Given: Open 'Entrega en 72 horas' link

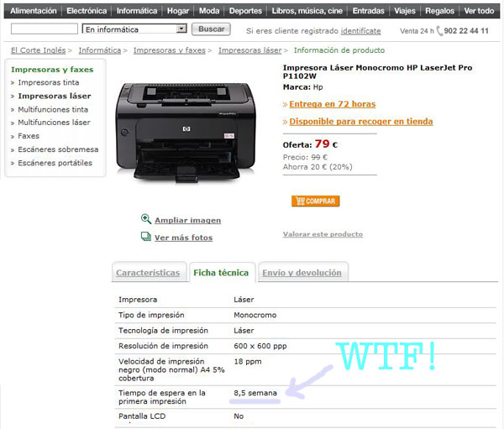Looking at the screenshot, I should coord(333,104).
